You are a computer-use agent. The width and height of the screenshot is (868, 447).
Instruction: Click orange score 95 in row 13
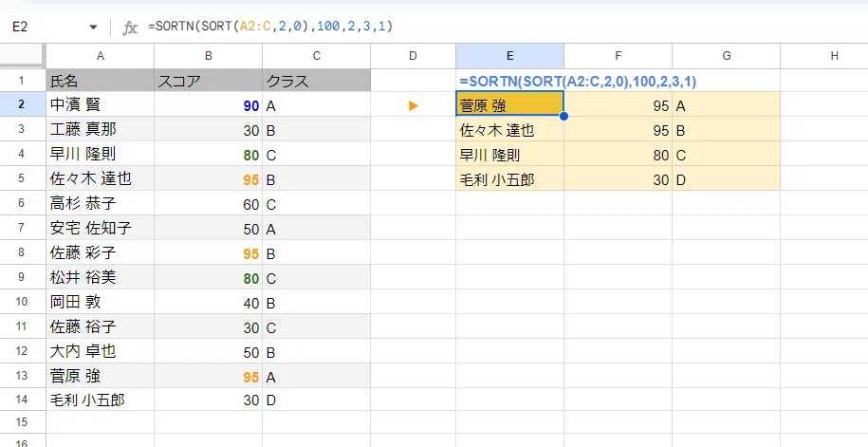208,376
